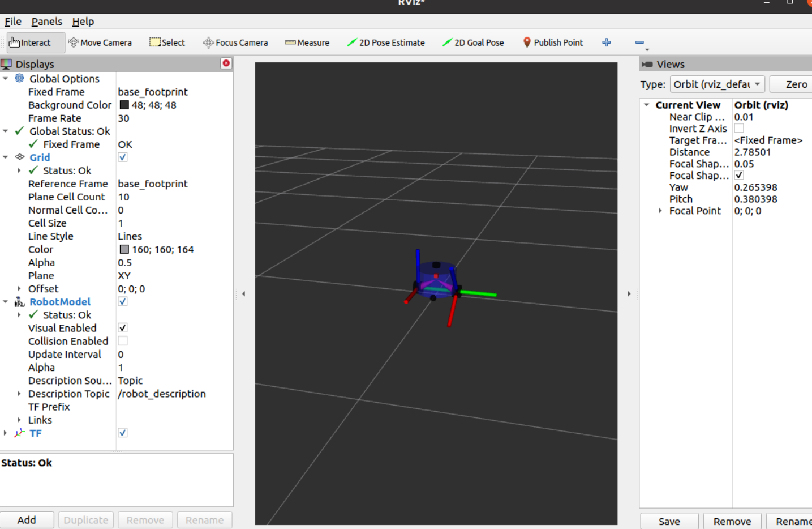Viewport: 812px width, 529px height.
Task: Click the Rename view button in Views
Action: [x=790, y=521]
